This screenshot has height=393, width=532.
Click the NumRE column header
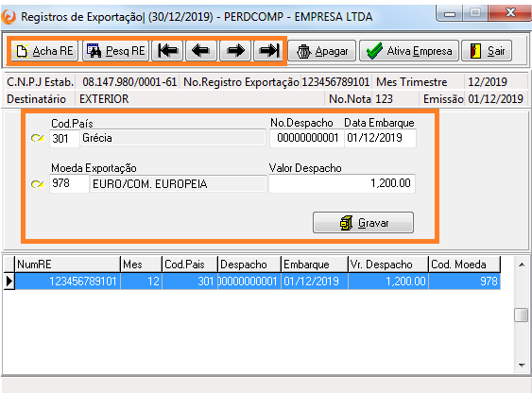(x=67, y=265)
